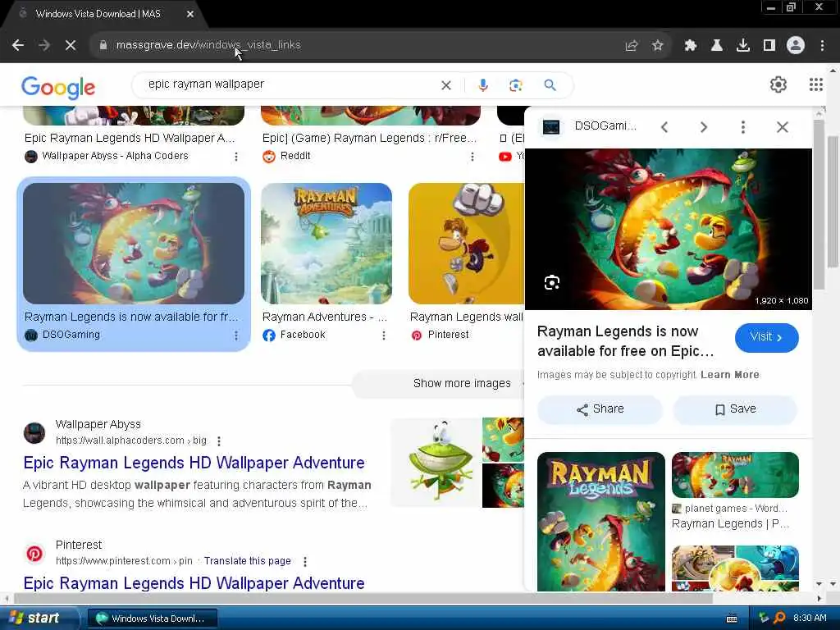Click the Reddit source label
Image resolution: width=840 pixels, height=630 pixels.
point(295,156)
